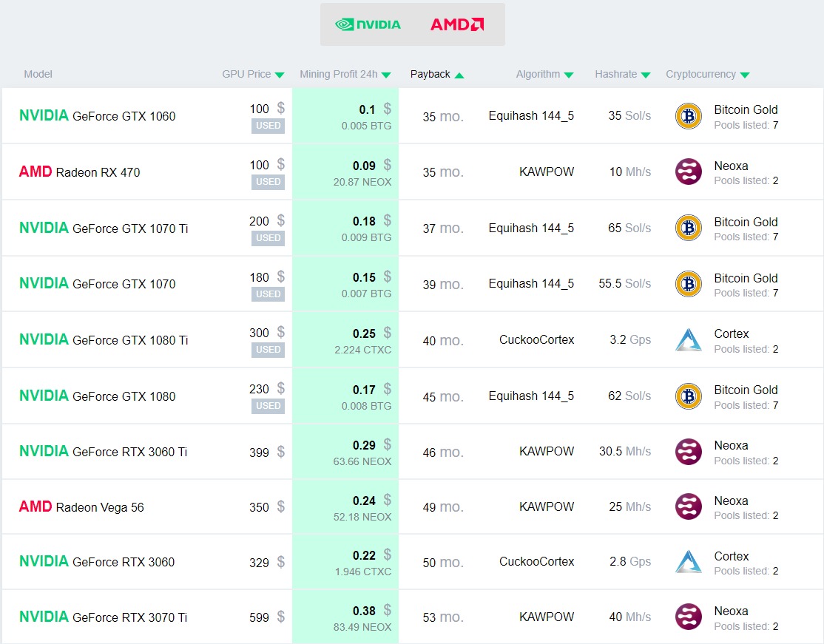Click the USED badge for GTX 1070
824x644 pixels.
(268, 294)
